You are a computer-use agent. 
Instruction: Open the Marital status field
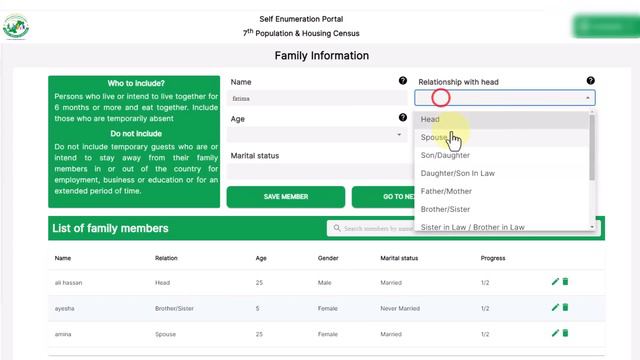pos(320,171)
